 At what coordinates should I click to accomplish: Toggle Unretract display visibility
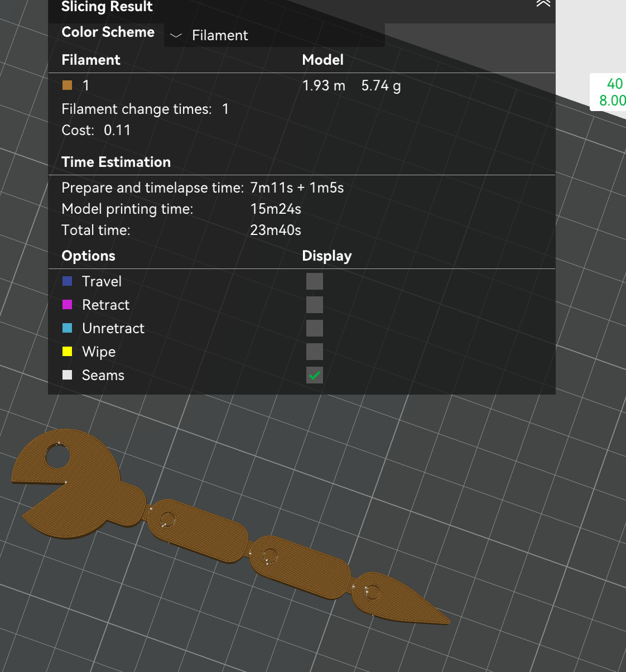[314, 328]
